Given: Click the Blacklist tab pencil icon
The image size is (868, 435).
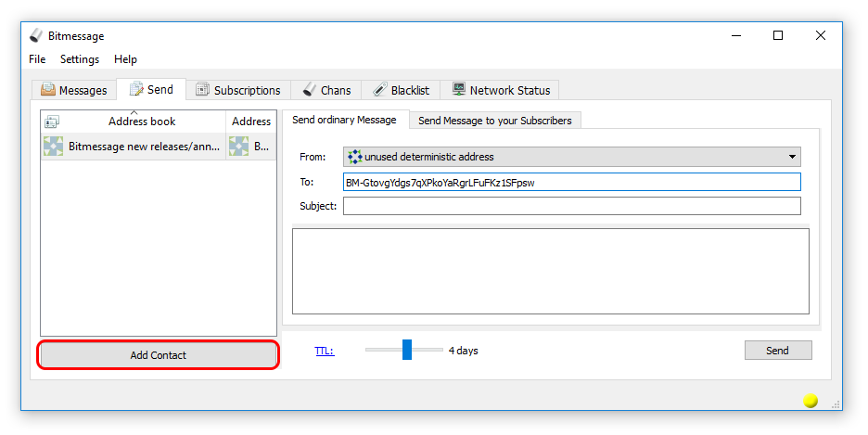Looking at the screenshot, I should coord(380,89).
